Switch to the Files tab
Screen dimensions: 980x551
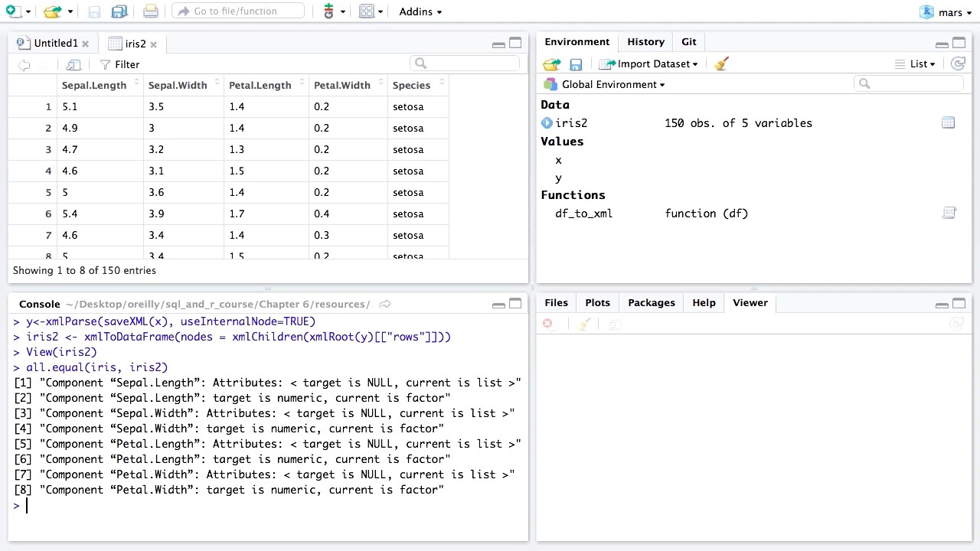click(x=556, y=303)
